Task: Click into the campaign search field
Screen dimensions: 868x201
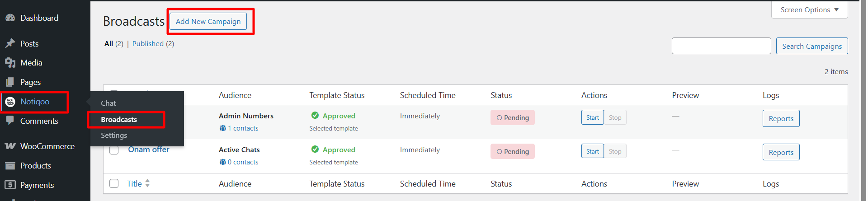Action: (x=721, y=46)
